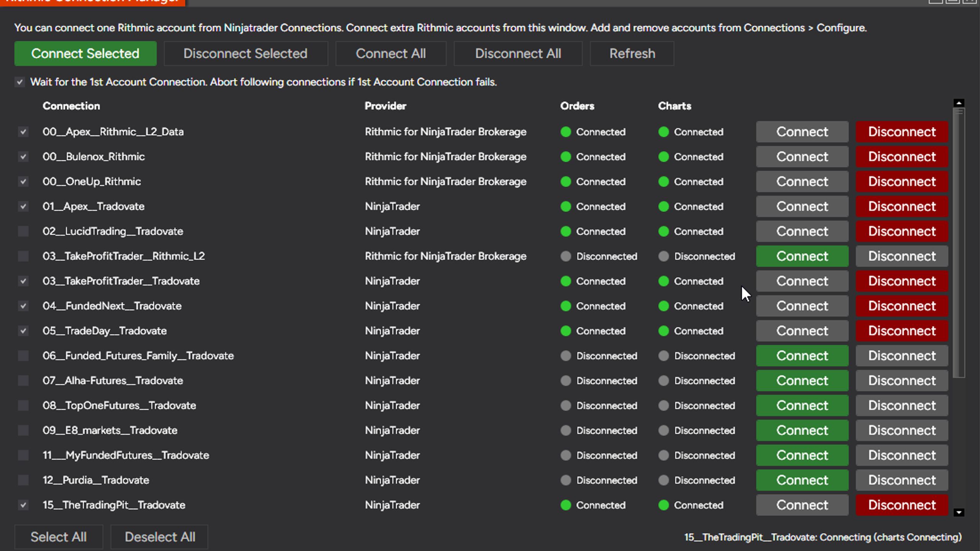The image size is (980, 551).
Task: Disconnect 04__FundedNext__Tradovate row
Action: tap(902, 306)
